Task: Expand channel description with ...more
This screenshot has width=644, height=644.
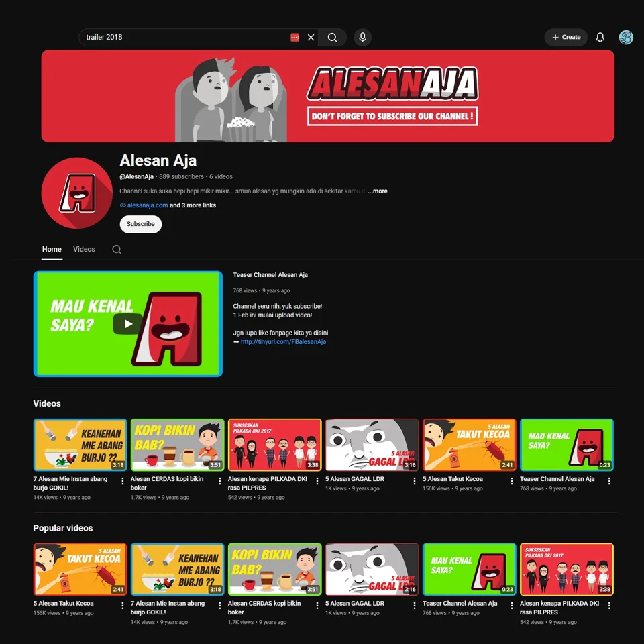Action: click(x=378, y=191)
